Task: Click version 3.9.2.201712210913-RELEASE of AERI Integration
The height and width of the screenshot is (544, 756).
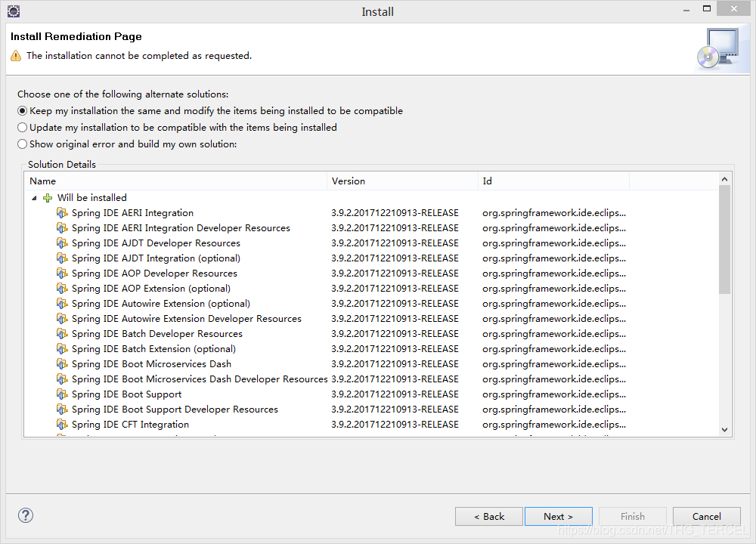Action: (395, 212)
